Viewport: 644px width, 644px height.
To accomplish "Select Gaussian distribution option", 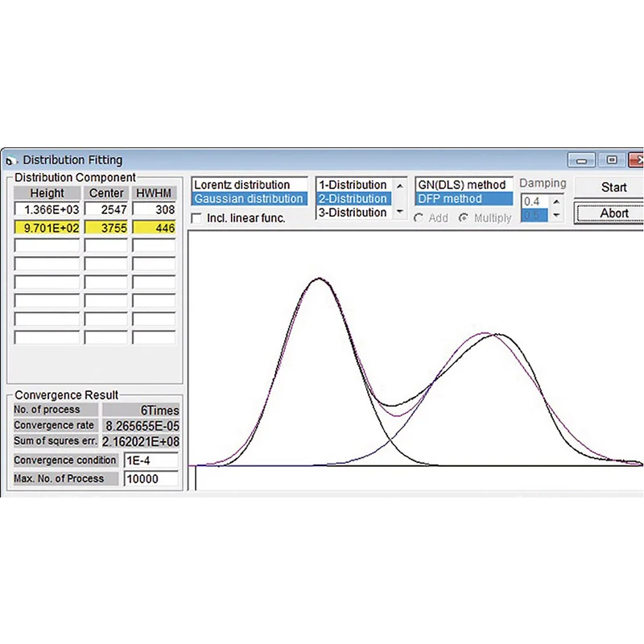I will point(250,199).
